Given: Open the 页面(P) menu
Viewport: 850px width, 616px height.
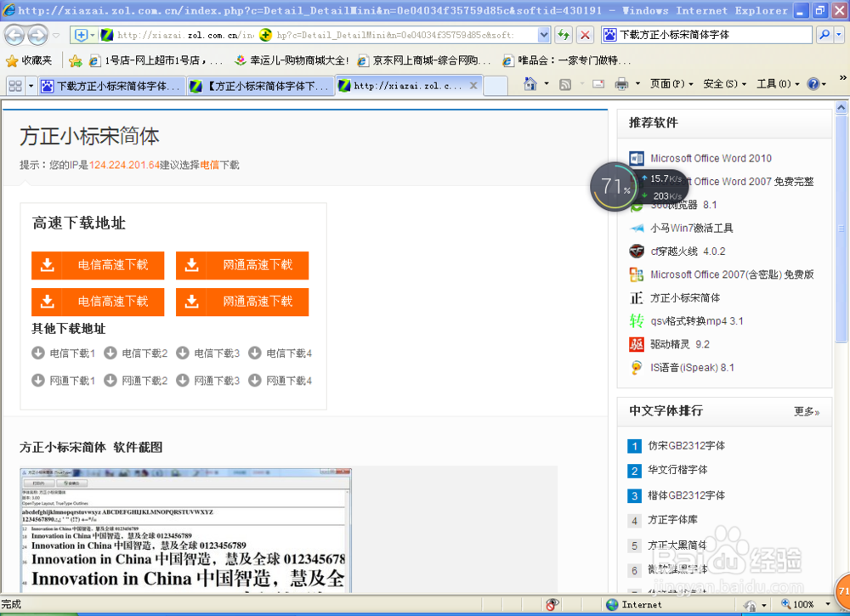Looking at the screenshot, I should point(671,84).
